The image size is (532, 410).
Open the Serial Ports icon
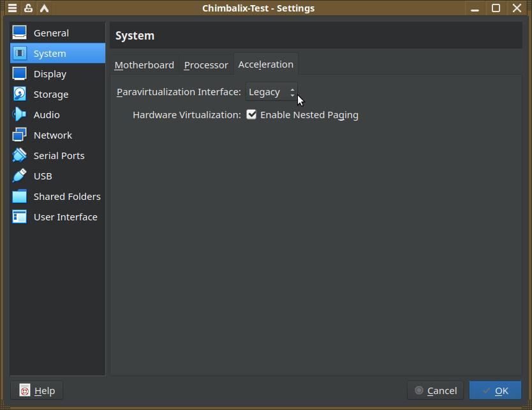20,155
